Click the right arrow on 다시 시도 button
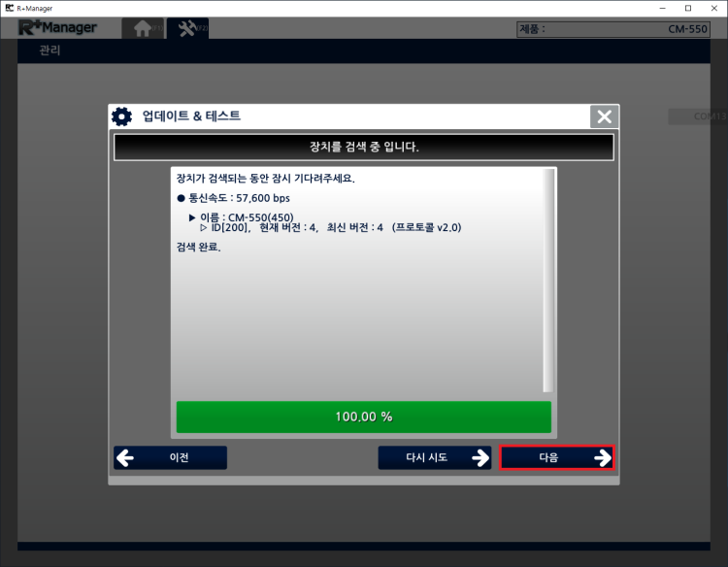Image resolution: width=728 pixels, height=567 pixels. point(480,458)
